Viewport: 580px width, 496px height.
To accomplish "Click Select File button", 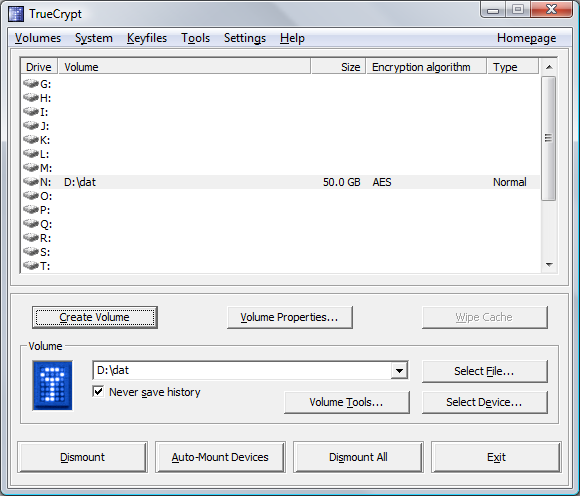I will pos(485,371).
